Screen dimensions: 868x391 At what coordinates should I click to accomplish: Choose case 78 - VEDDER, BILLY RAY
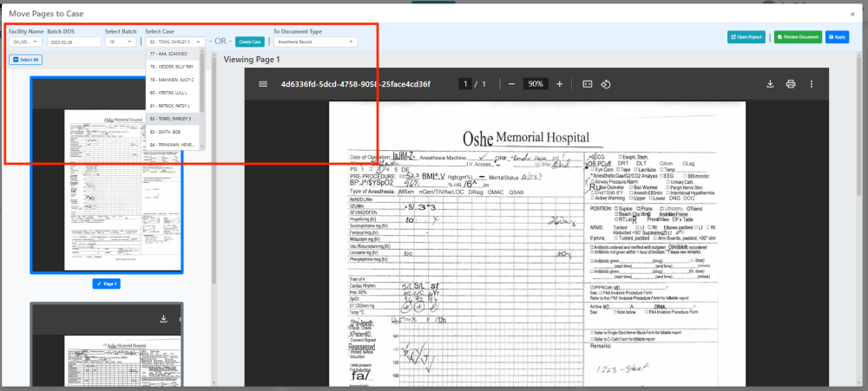pos(172,67)
